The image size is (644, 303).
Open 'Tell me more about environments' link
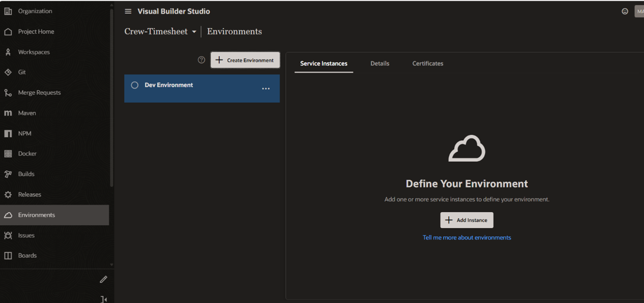pos(467,238)
